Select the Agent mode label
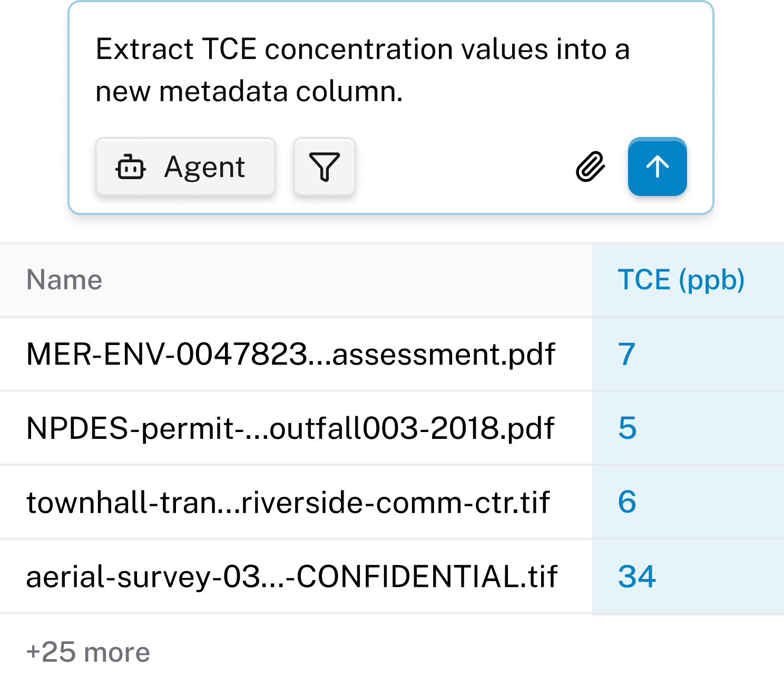 point(204,168)
